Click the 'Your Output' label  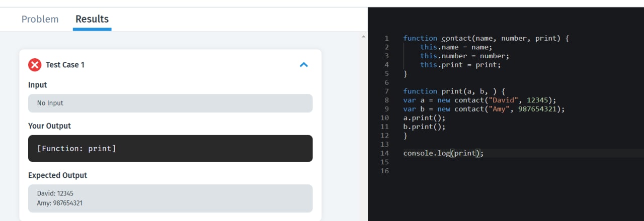[49, 126]
